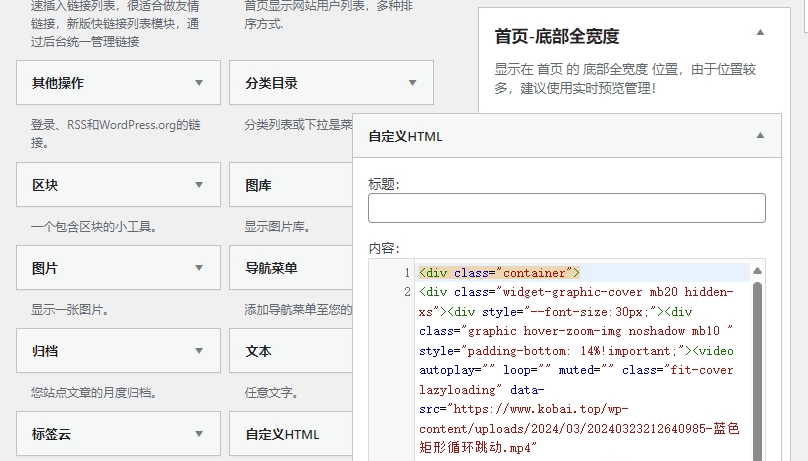
Task: Collapse the 自定义HTML widget panel arrow
Action: coord(760,136)
